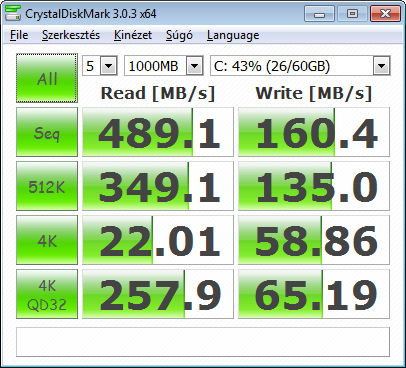Start the Seq benchmark test

47,132
